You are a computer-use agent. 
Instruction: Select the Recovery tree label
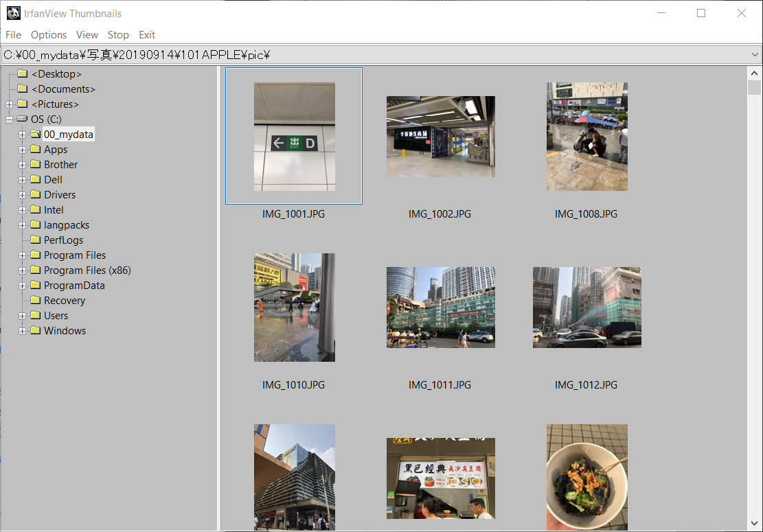(65, 301)
